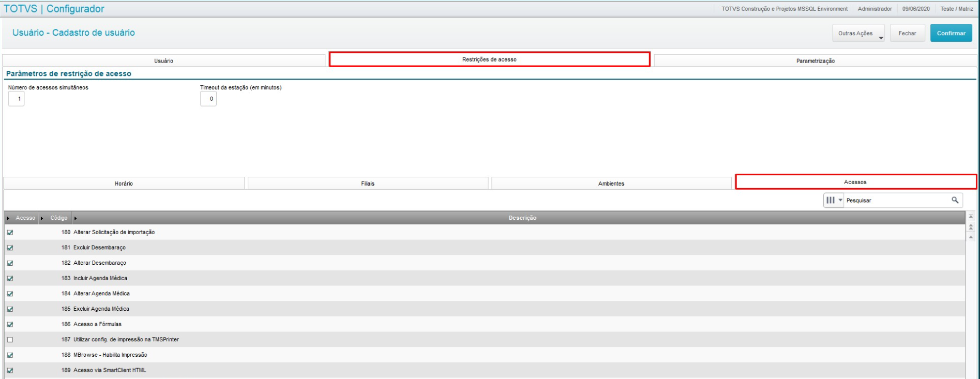980x379 pixels.
Task: Sort by the Acesso column header
Action: (x=25, y=218)
